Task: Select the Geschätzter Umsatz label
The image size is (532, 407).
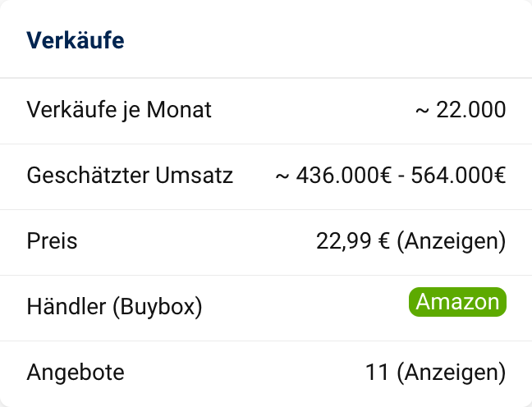Action: click(130, 176)
